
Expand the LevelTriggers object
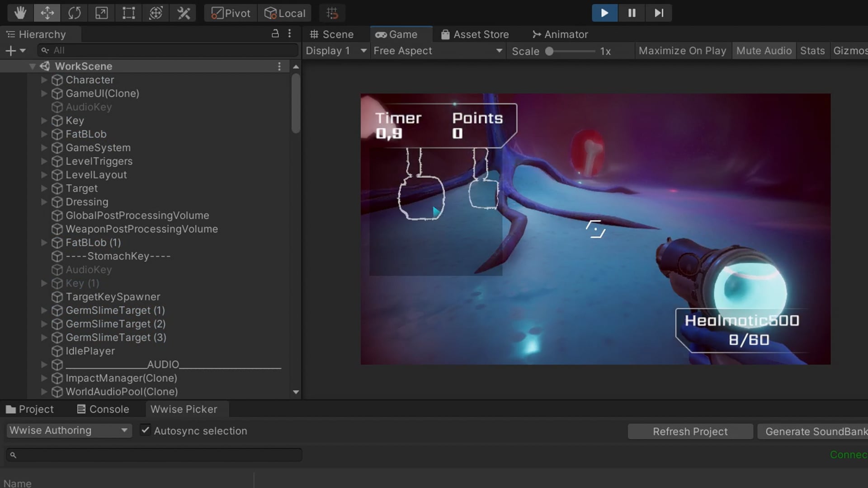pos(44,161)
